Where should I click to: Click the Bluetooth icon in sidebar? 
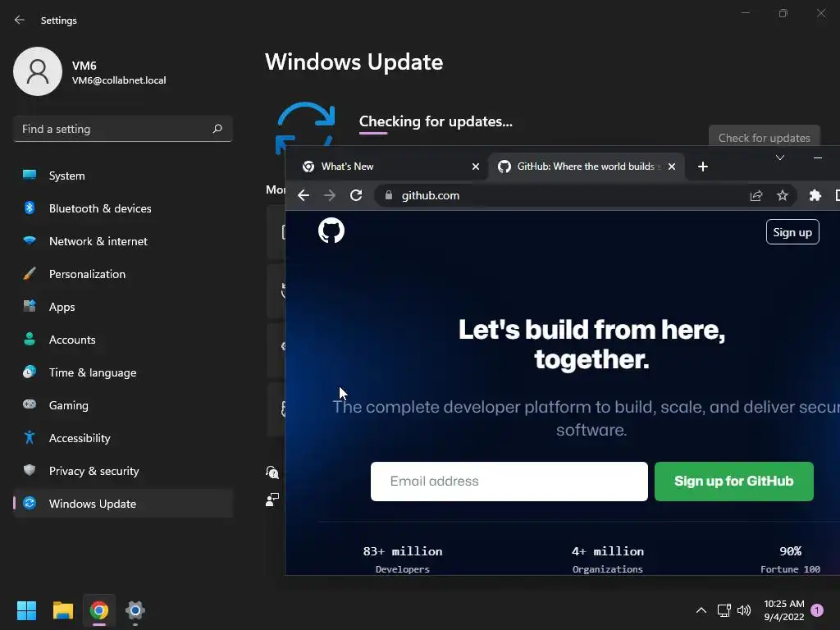tap(30, 208)
